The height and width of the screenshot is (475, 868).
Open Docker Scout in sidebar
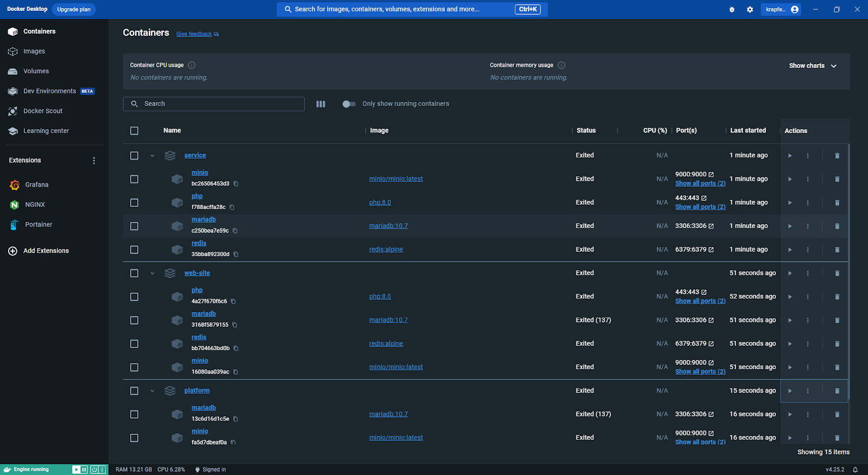pyautogui.click(x=42, y=111)
